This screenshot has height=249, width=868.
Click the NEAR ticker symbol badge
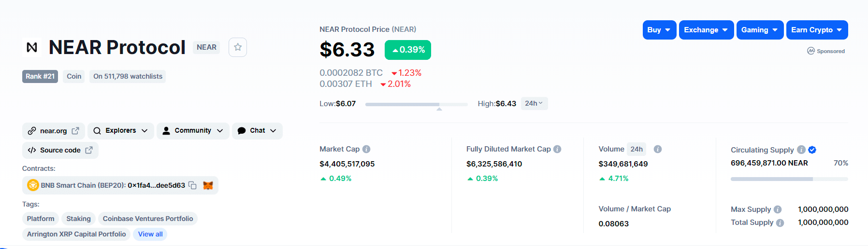(x=206, y=47)
